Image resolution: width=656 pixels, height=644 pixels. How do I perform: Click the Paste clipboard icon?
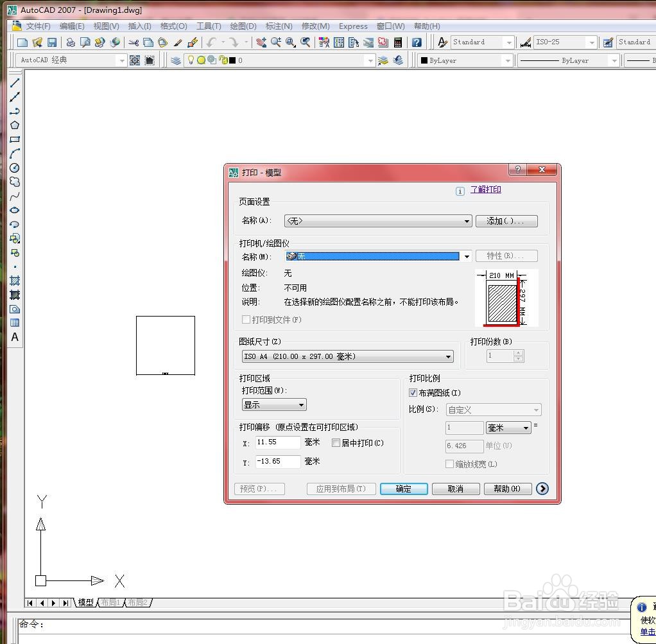pyautogui.click(x=163, y=42)
